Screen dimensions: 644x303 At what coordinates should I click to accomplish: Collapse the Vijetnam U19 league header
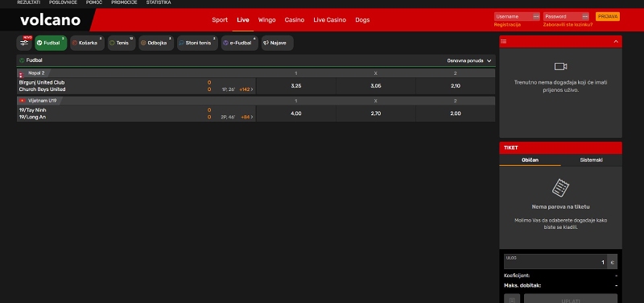click(256, 101)
